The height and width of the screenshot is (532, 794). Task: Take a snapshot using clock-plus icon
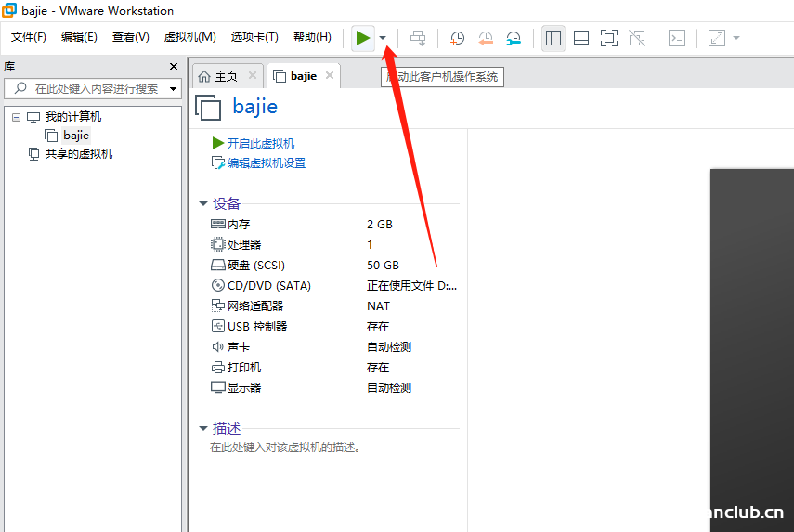click(x=457, y=38)
